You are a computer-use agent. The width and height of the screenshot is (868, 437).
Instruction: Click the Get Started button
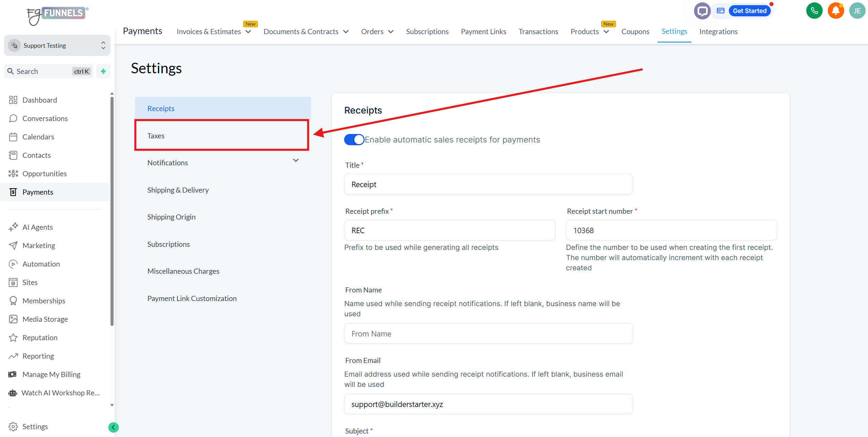click(749, 11)
